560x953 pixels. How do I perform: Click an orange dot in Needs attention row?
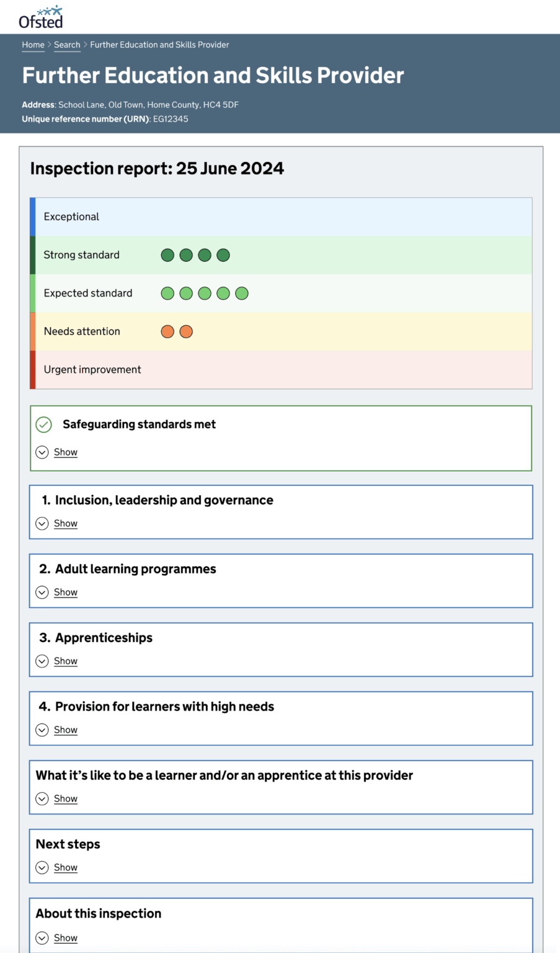pos(167,331)
